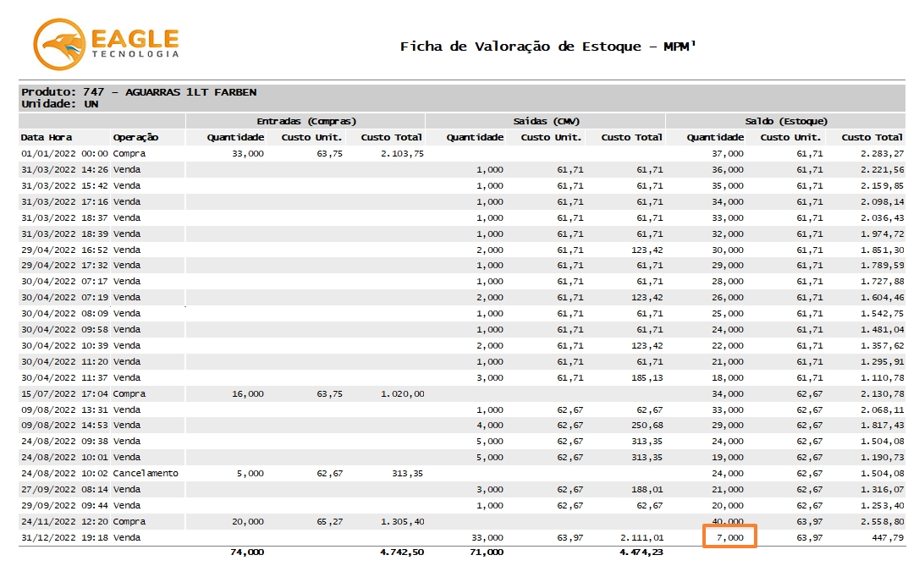Click the Cancelamento operation entry
The height and width of the screenshot is (588, 919).
click(146, 474)
